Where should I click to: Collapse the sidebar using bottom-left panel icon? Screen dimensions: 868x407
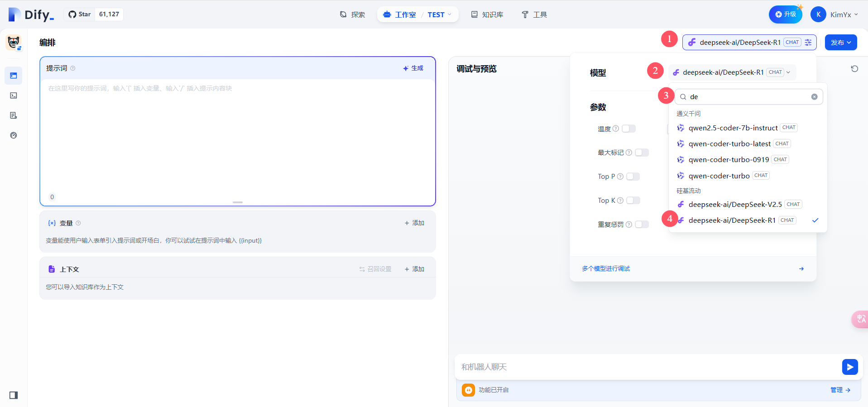pos(14,395)
